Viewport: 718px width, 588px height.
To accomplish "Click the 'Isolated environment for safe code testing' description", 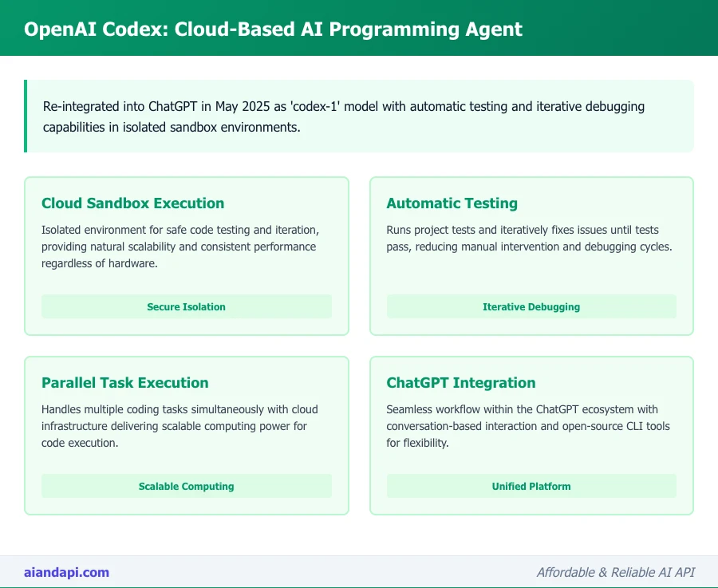I will click(180, 247).
